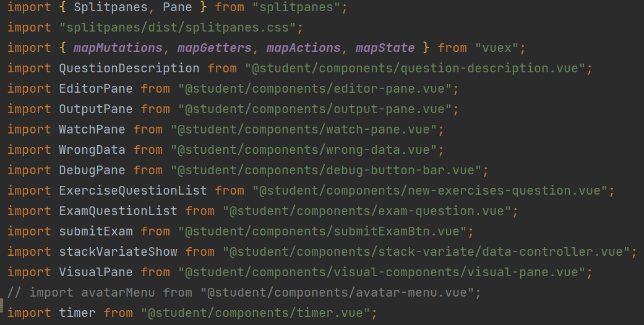Click the EditorPane identifier
The height and width of the screenshot is (325, 644).
coord(96,88)
